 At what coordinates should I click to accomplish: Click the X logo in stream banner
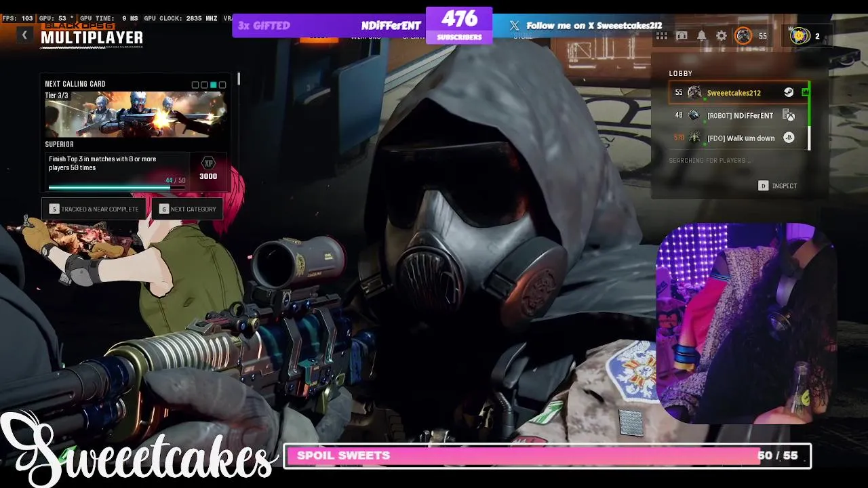point(515,26)
